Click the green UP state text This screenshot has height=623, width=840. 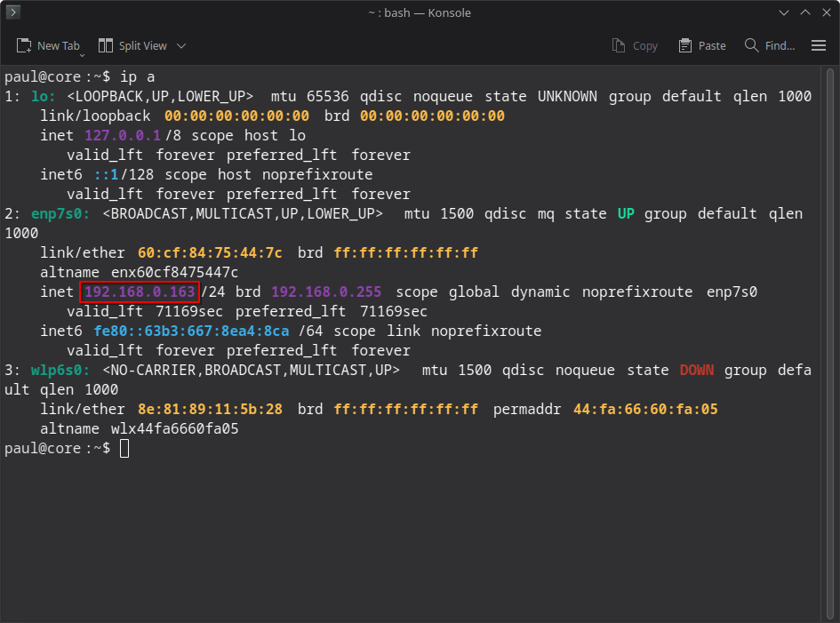pyautogui.click(x=626, y=213)
